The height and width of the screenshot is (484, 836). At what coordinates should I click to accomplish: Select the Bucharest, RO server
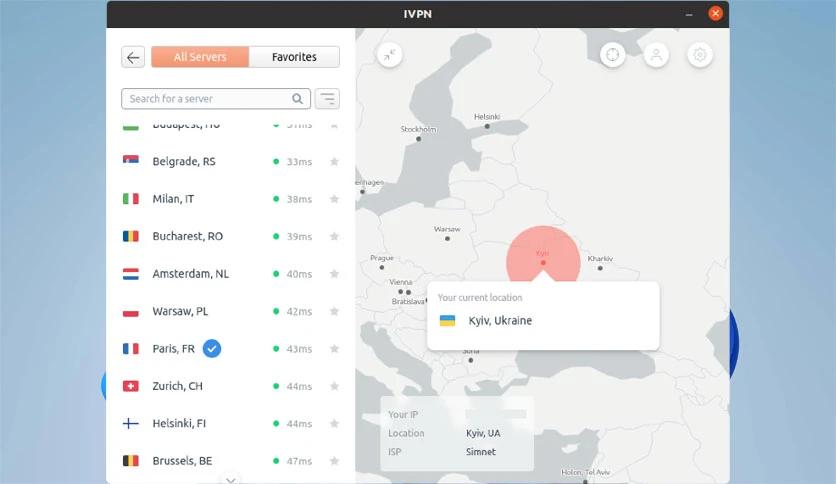click(x=230, y=236)
